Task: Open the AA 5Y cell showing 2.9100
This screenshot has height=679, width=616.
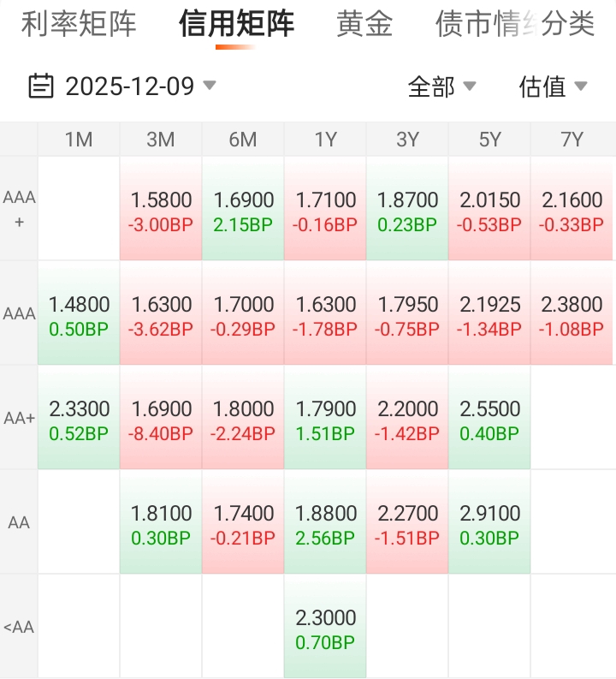Action: point(489,525)
